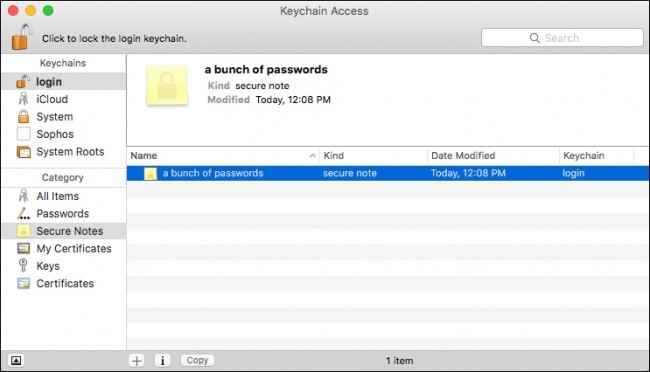The width and height of the screenshot is (650, 372).
Task: Click the Keys category key icon
Action: pos(23,265)
